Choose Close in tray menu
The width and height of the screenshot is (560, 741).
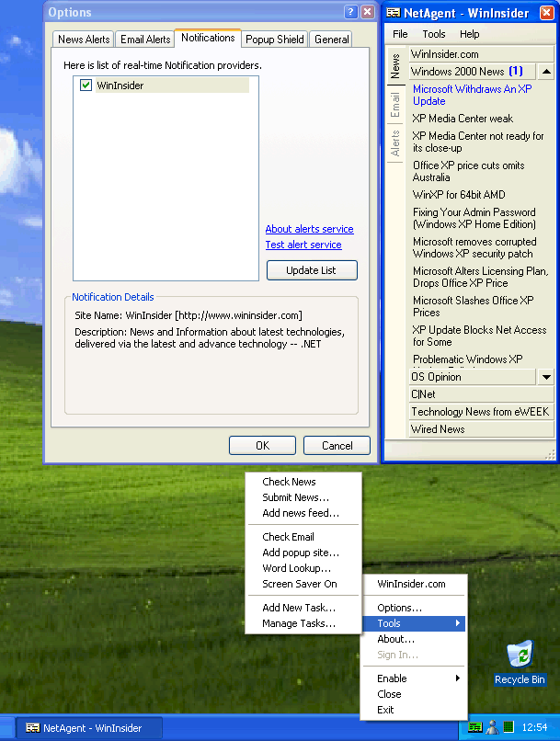pos(414,694)
